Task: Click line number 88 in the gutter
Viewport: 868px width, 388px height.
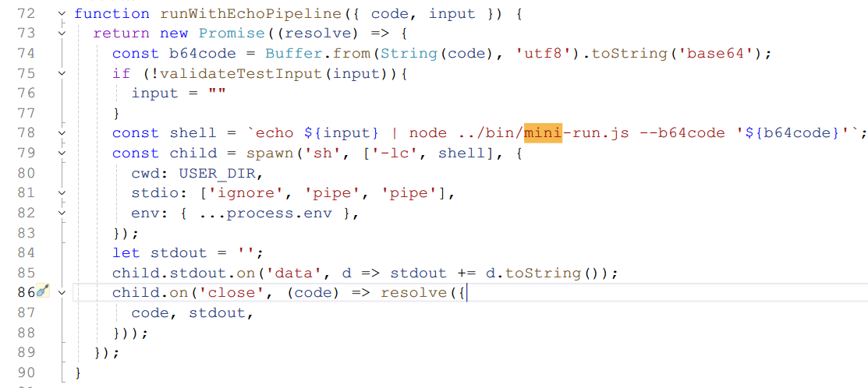Action: pyautogui.click(x=26, y=333)
